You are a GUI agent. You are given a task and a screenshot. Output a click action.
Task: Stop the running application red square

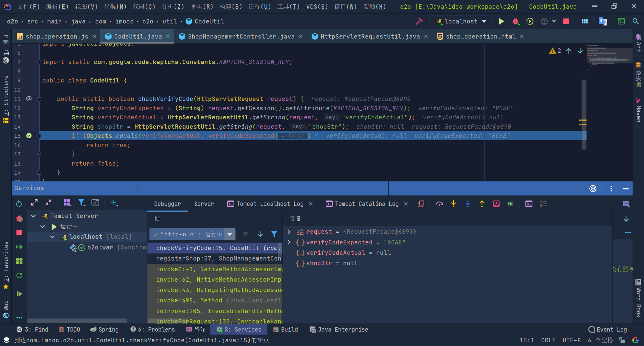pyautogui.click(x=566, y=21)
